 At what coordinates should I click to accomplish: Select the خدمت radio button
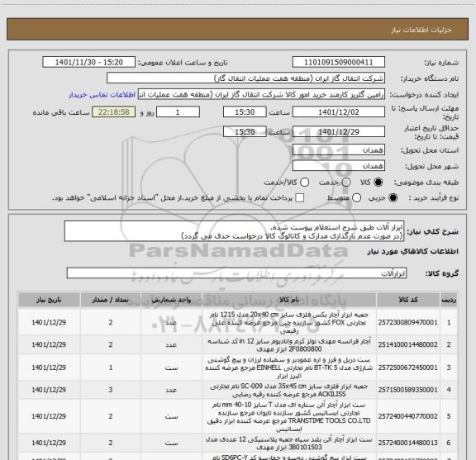pyautogui.click(x=346, y=182)
